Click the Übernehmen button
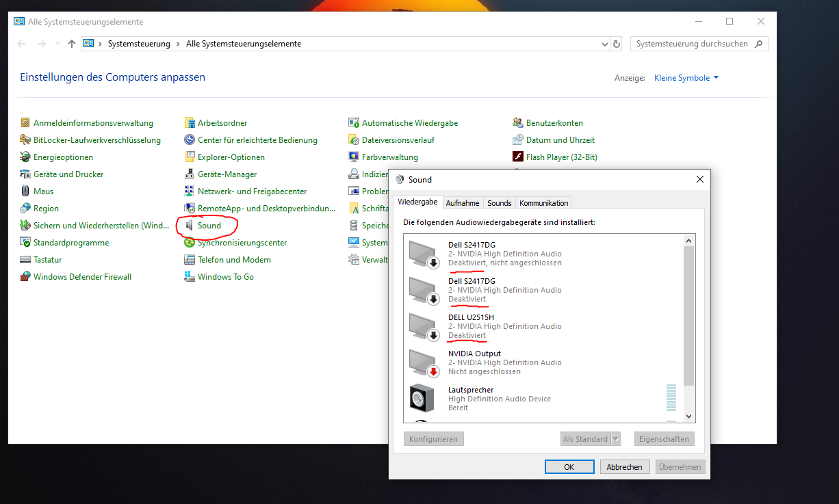This screenshot has width=839, height=504. pyautogui.click(x=680, y=467)
